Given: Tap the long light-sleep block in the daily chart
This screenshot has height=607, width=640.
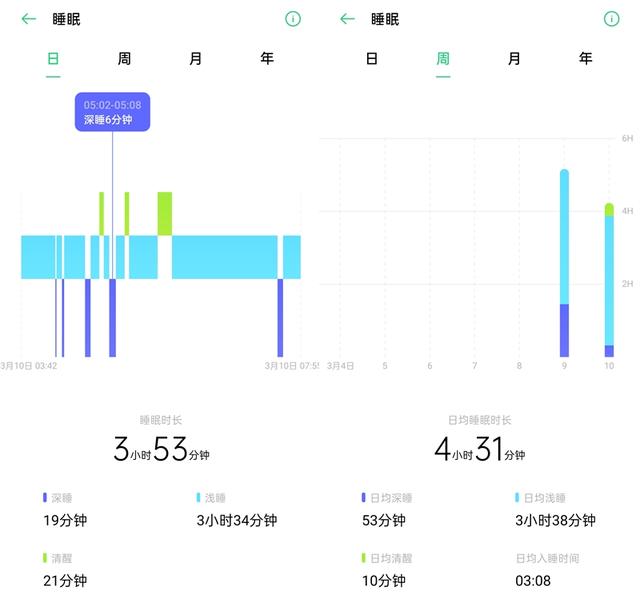Looking at the screenshot, I should coord(224,257).
